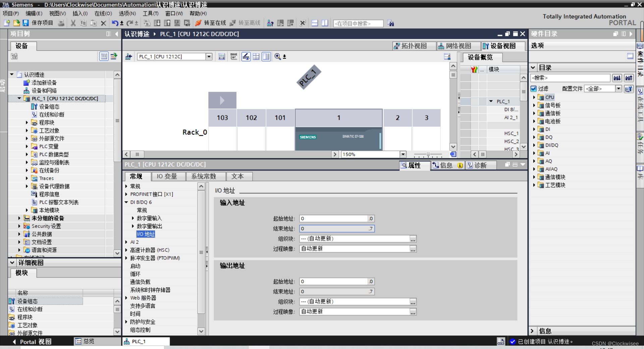The width and height of the screenshot is (644, 349).
Task: Toggle the 过滤 filter checkbox
Action: 534,89
